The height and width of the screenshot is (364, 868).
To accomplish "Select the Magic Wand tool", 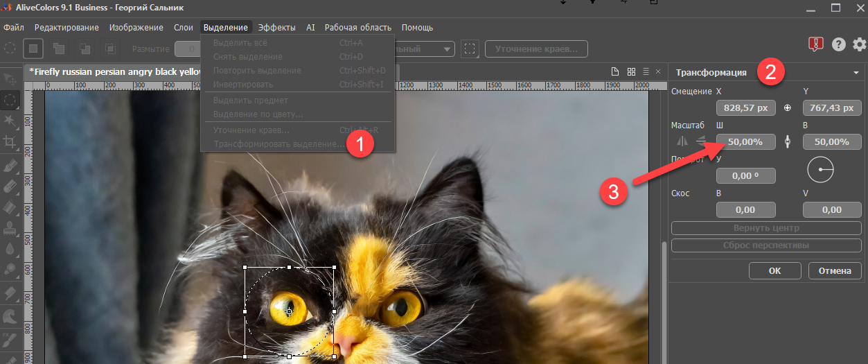I will 10,120.
